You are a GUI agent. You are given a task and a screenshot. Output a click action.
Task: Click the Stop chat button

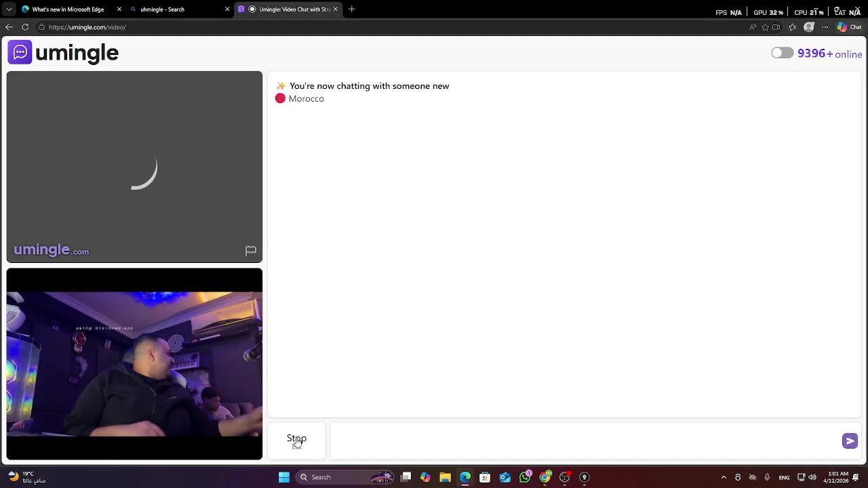click(x=296, y=439)
